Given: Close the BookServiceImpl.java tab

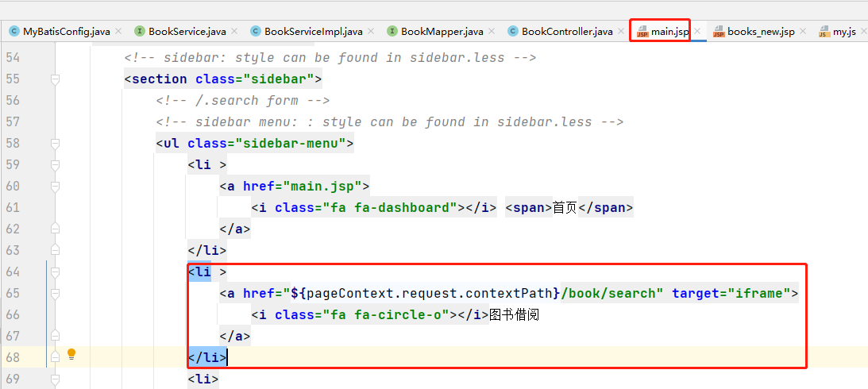Looking at the screenshot, I should [x=371, y=32].
